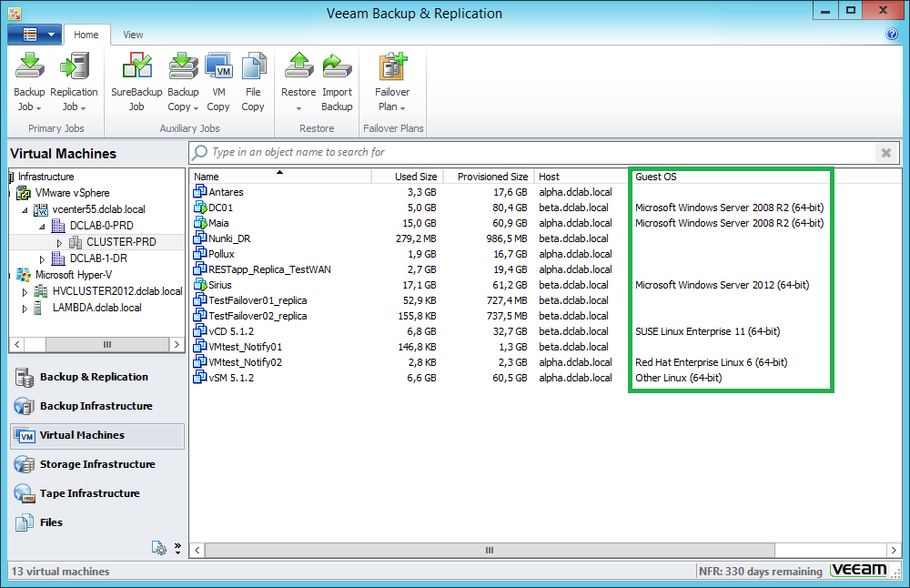
Task: Expand the LAMBDA.dclab.local node
Action: click(25, 309)
